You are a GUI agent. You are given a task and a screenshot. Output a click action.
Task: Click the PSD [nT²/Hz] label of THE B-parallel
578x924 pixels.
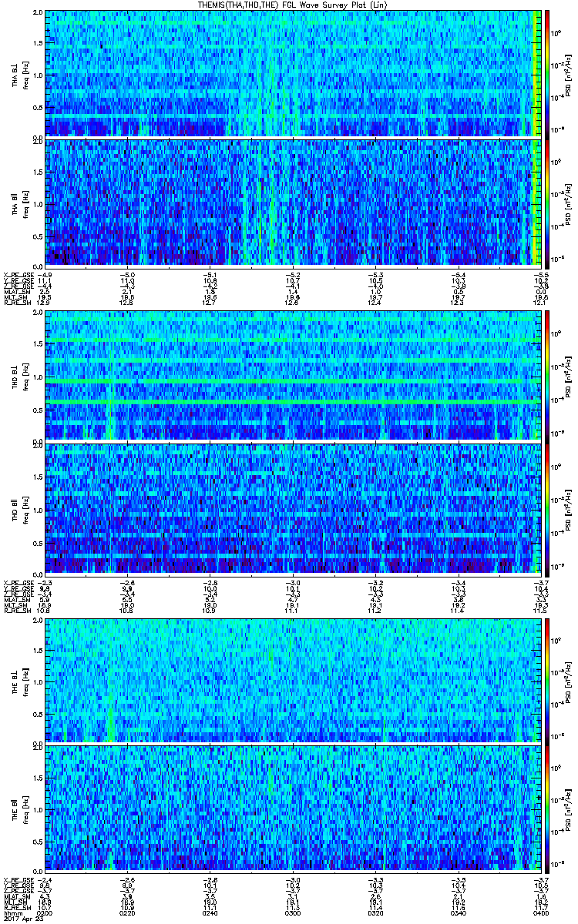coord(569,808)
